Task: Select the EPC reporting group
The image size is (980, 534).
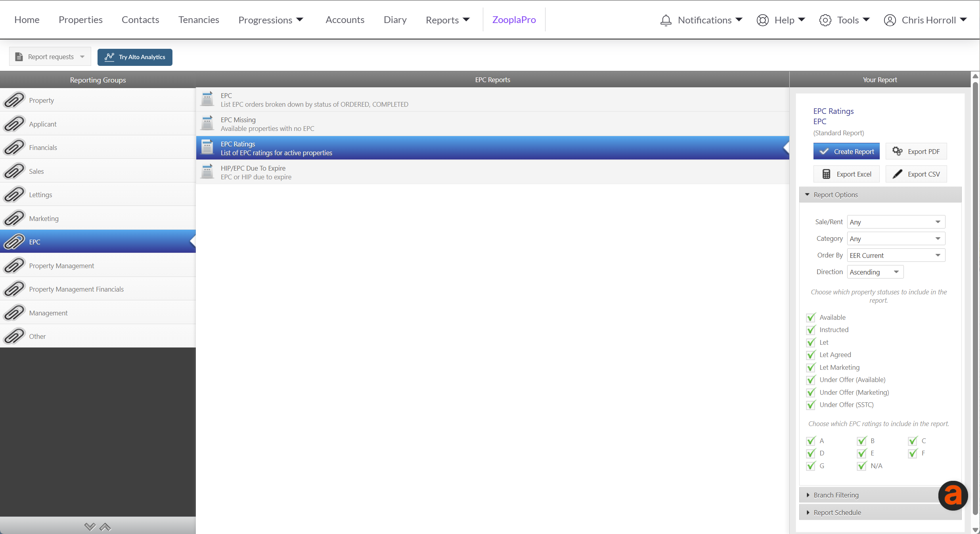Action: click(x=98, y=241)
